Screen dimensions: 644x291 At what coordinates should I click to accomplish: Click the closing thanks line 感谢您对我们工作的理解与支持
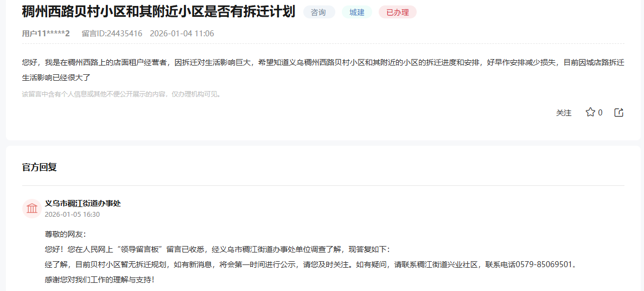(100, 280)
